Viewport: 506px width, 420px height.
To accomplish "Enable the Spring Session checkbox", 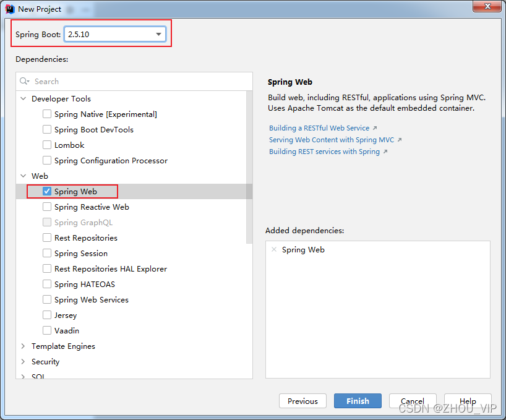I will 47,253.
